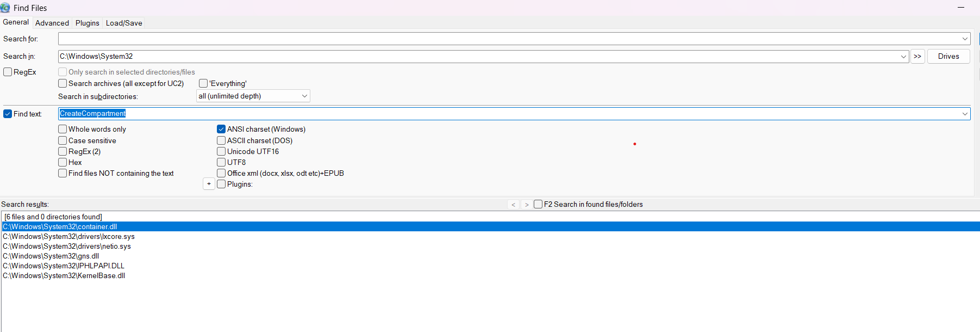The image size is (980, 332).
Task: Enable Whole words only checkbox
Action: [x=63, y=130]
